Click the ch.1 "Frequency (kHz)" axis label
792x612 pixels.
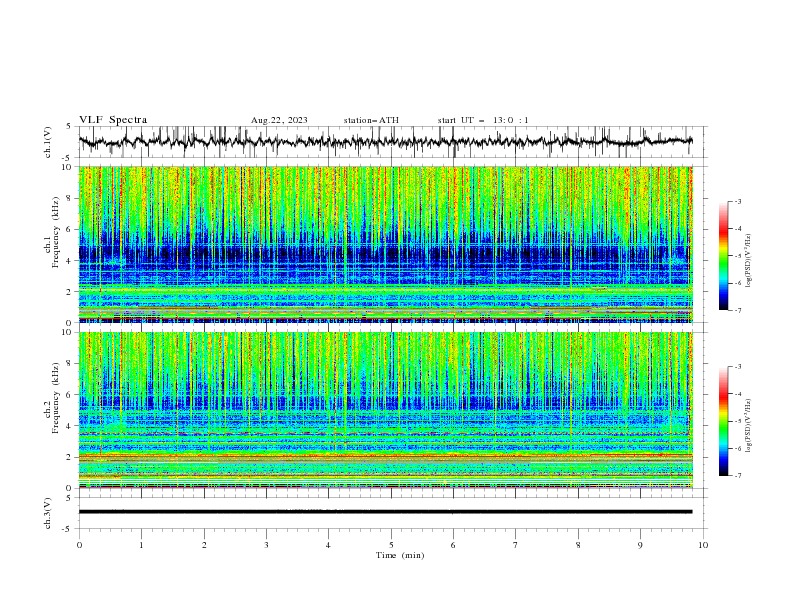click(56, 232)
